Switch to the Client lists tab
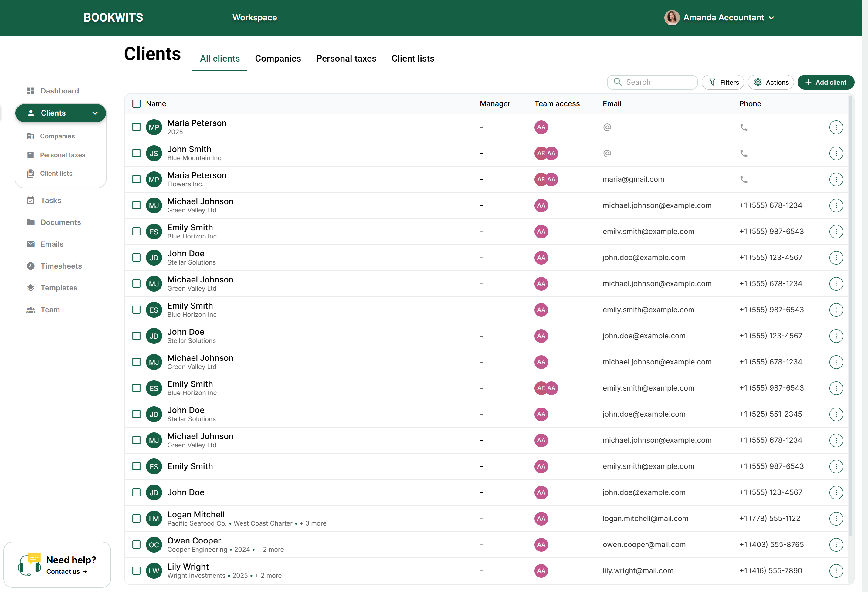868x592 pixels. coord(413,59)
